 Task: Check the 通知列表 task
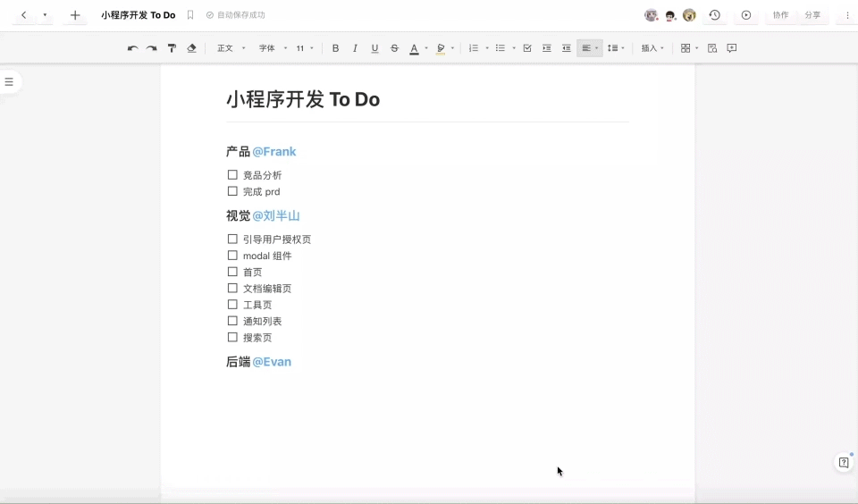tap(232, 321)
